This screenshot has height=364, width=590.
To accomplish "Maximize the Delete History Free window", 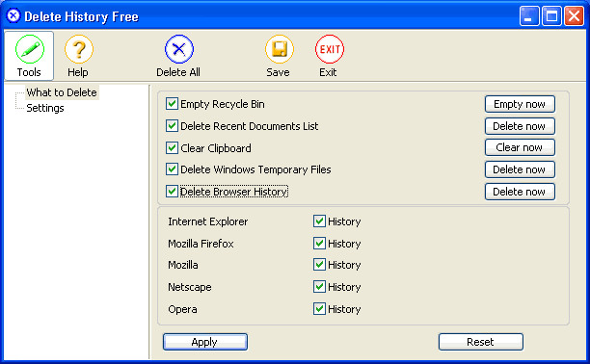I will click(x=551, y=16).
